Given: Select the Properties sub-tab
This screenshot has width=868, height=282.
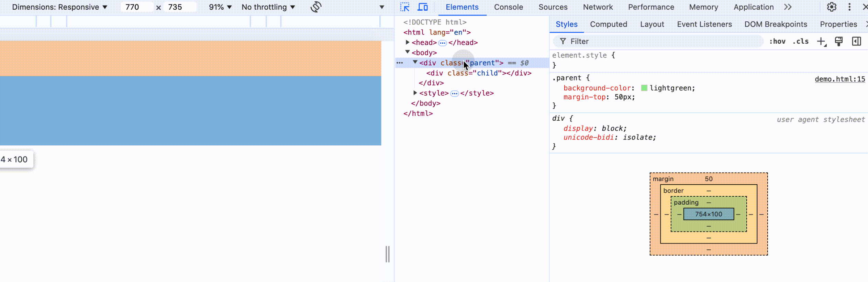Looking at the screenshot, I should click(838, 24).
